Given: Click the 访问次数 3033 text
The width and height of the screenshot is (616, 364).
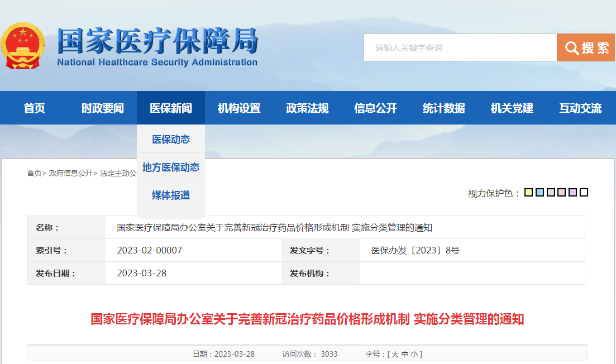Looking at the screenshot, I should [309, 354].
